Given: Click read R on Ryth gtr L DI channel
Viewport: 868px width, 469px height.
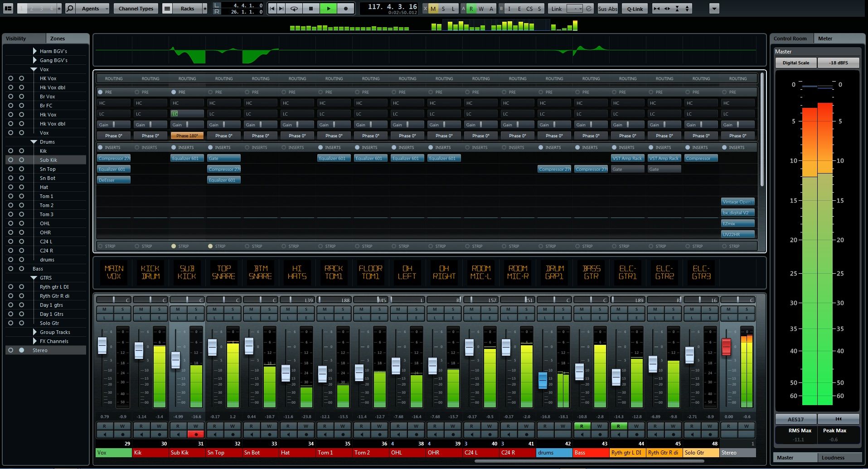Looking at the screenshot, I should point(618,426).
